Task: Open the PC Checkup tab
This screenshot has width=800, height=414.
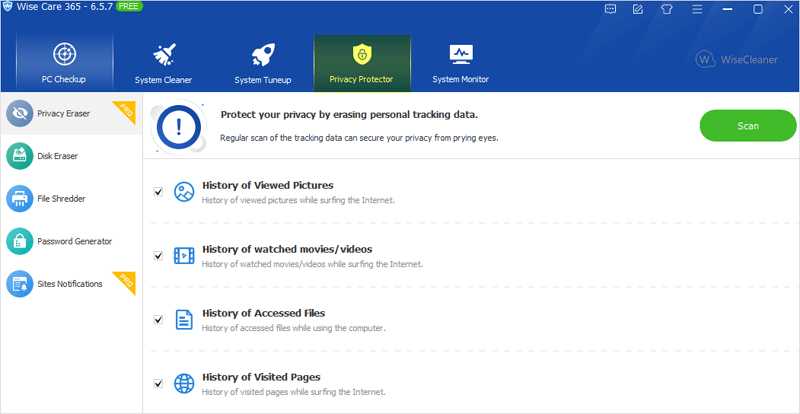Action: (x=64, y=62)
